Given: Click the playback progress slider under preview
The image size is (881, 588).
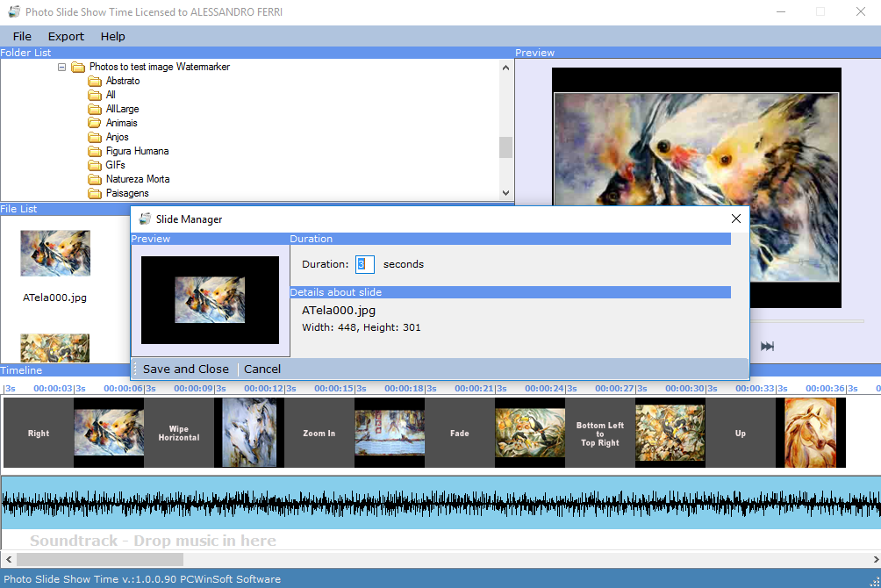Looking at the screenshot, I should [807, 321].
